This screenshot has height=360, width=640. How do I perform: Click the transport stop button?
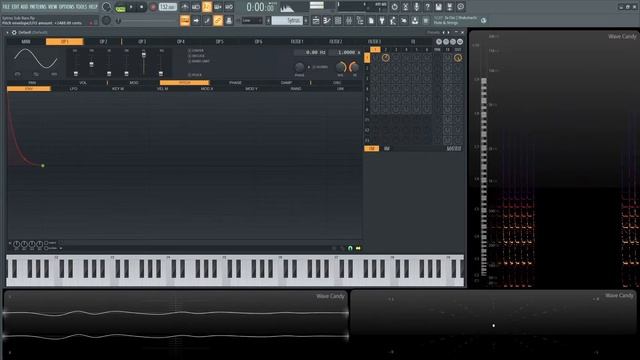[141, 7]
